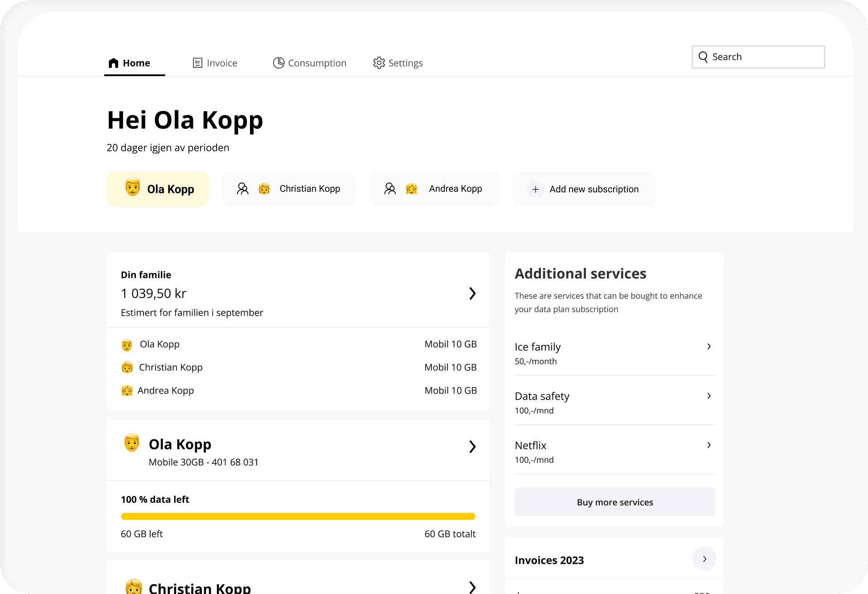Click the Settings gear icon
868x594 pixels.
(379, 63)
